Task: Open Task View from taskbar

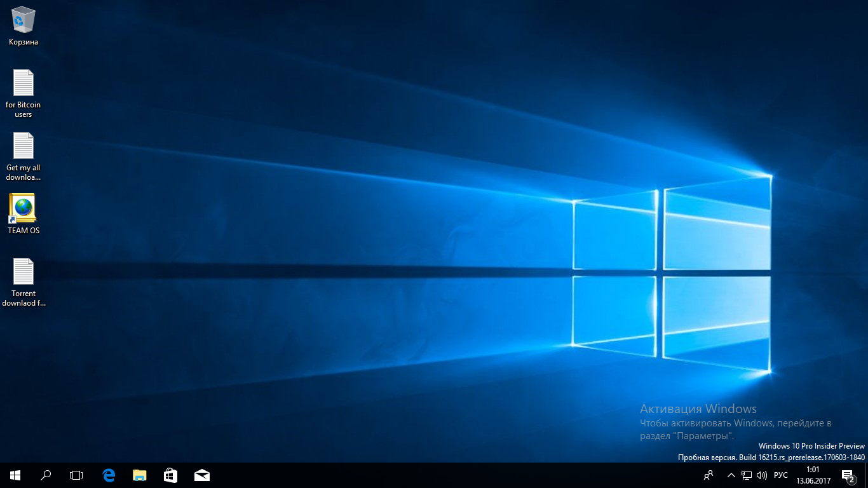Action: coord(76,475)
